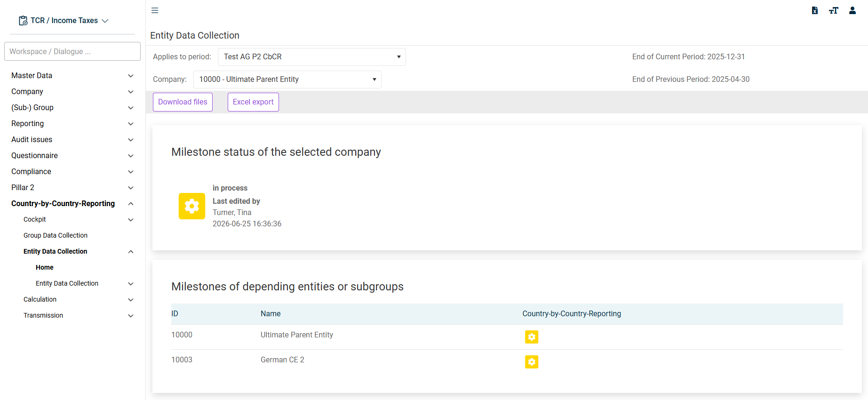Click the German CE 2 name cell

(x=282, y=360)
